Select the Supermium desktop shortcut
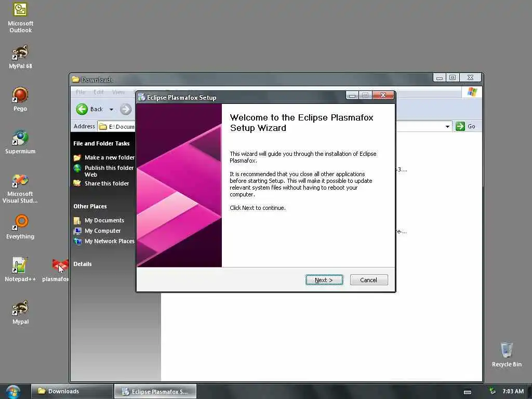Screen dimensions: 532x399 [20, 142]
